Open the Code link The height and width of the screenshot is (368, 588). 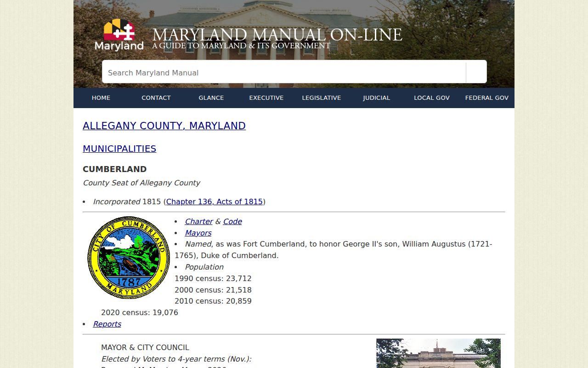click(x=232, y=221)
